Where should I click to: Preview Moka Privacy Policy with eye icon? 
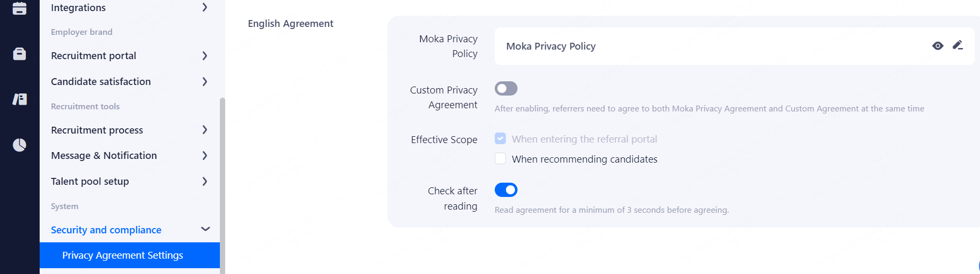(938, 46)
